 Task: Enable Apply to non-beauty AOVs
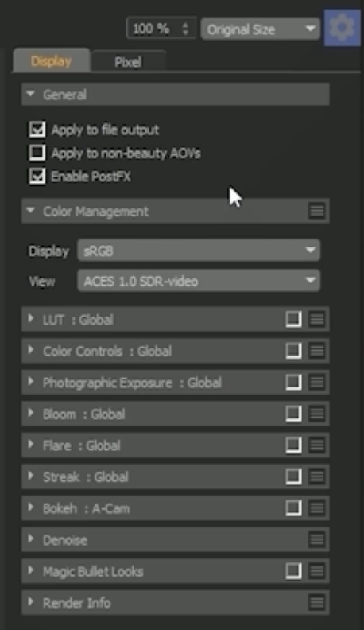(37, 153)
